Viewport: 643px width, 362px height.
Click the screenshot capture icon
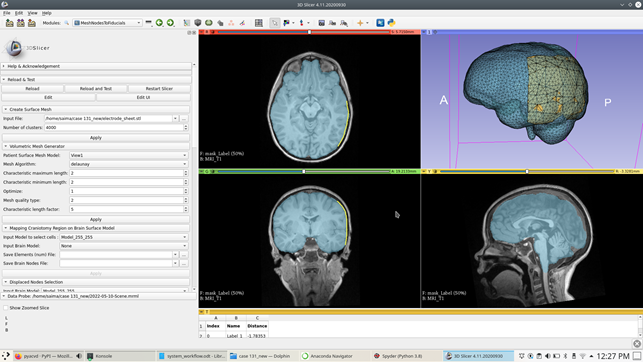point(322,23)
